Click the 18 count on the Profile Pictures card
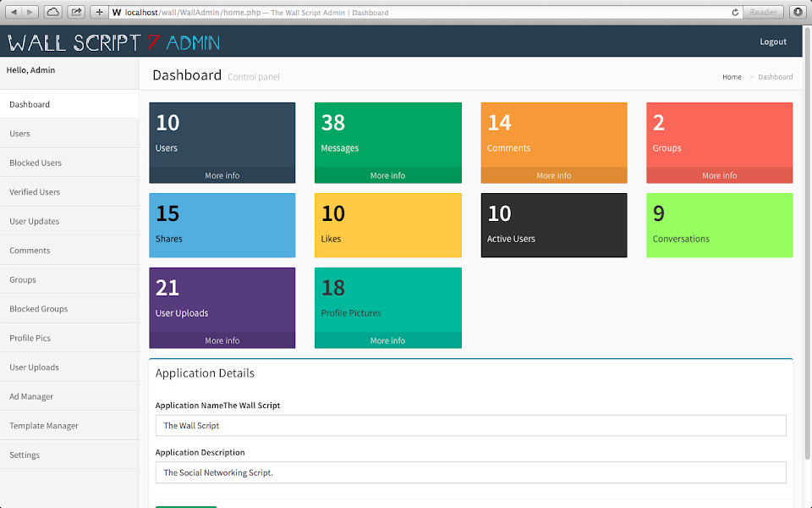 pos(333,288)
